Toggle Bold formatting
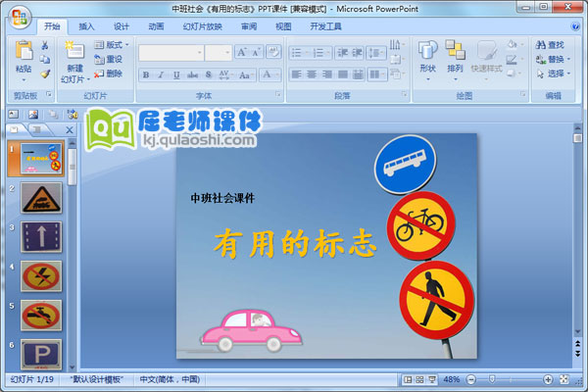The image size is (588, 392). [146, 74]
